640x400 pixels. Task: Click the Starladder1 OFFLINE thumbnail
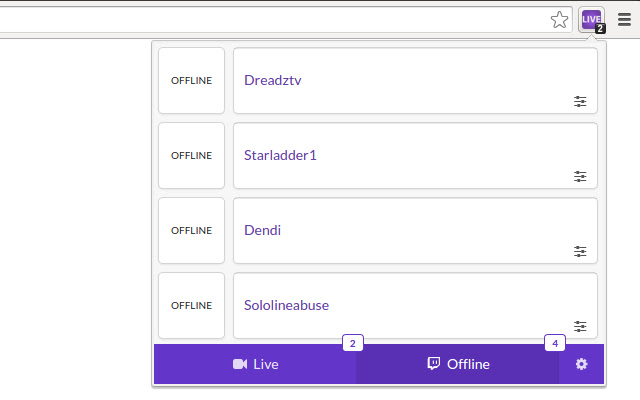tap(191, 155)
